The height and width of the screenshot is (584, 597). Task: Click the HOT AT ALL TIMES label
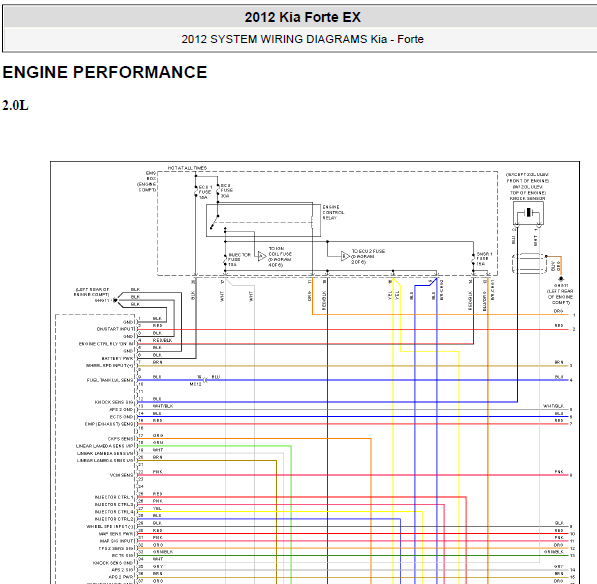pyautogui.click(x=187, y=168)
